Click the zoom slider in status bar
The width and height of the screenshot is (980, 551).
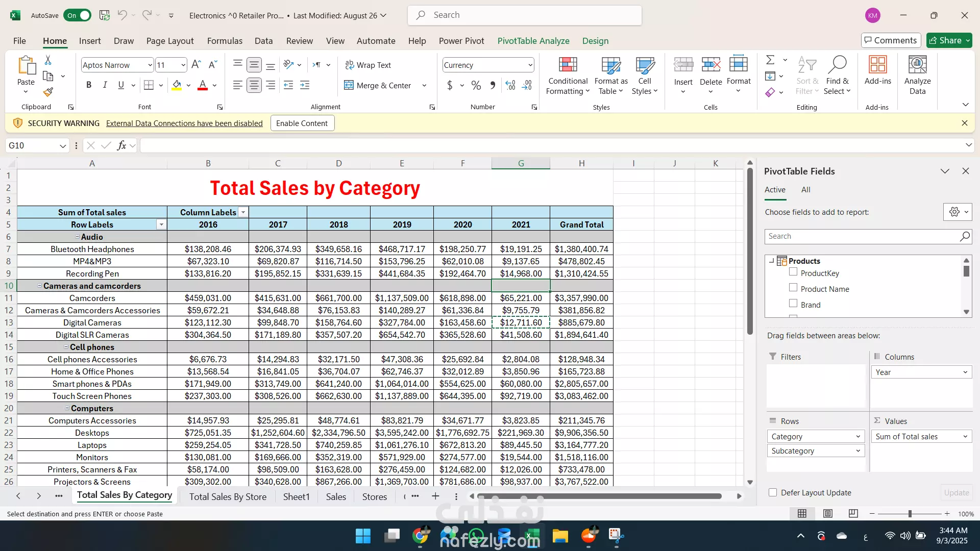[x=910, y=514]
